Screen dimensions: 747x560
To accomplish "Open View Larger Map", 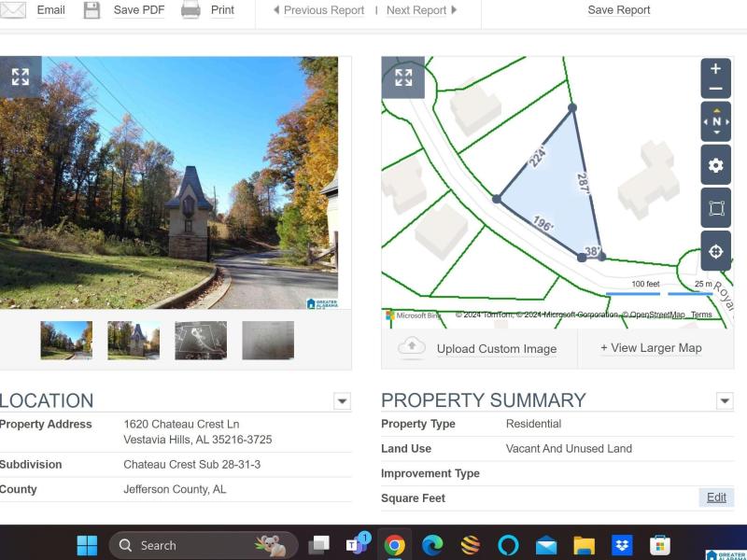I will point(651,348).
